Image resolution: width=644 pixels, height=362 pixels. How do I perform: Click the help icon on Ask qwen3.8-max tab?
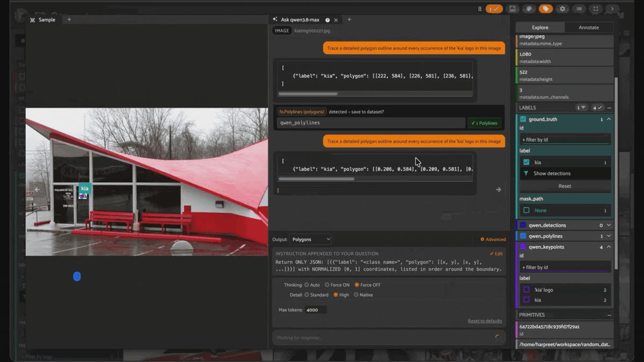coord(327,20)
